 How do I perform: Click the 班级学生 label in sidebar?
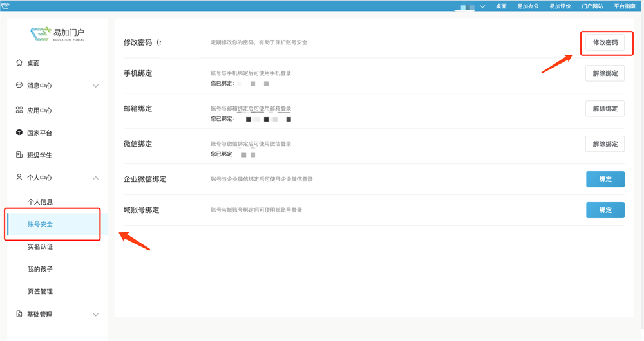point(39,155)
